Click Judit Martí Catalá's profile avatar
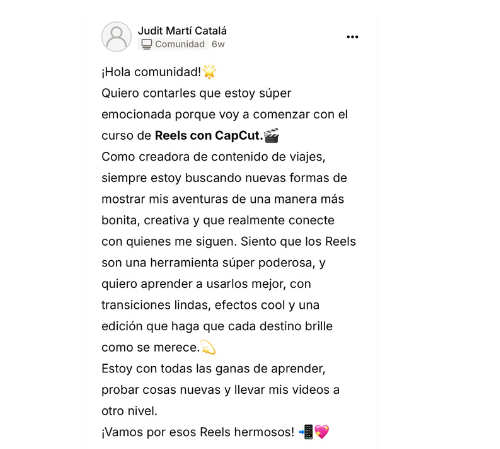 [x=116, y=37]
